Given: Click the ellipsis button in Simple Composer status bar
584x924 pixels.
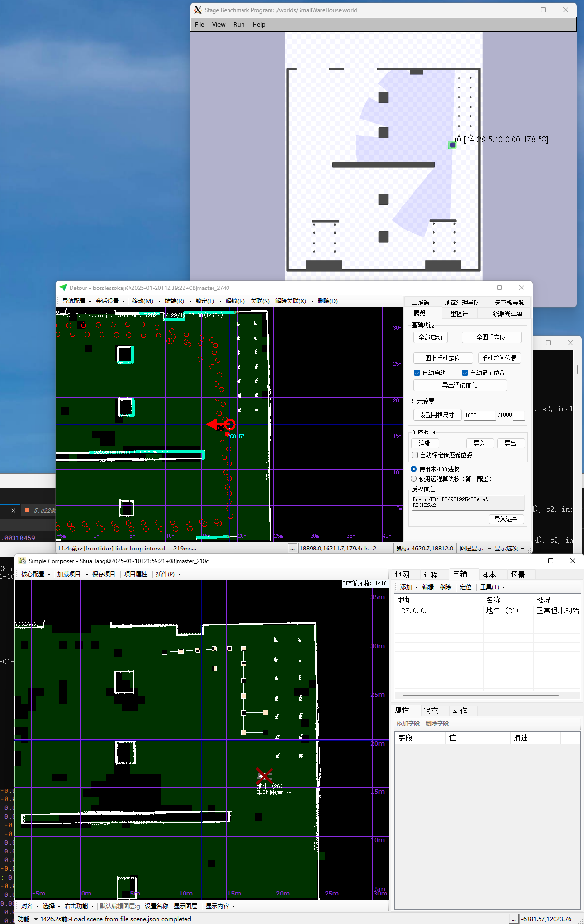Looking at the screenshot, I should tap(513, 919).
